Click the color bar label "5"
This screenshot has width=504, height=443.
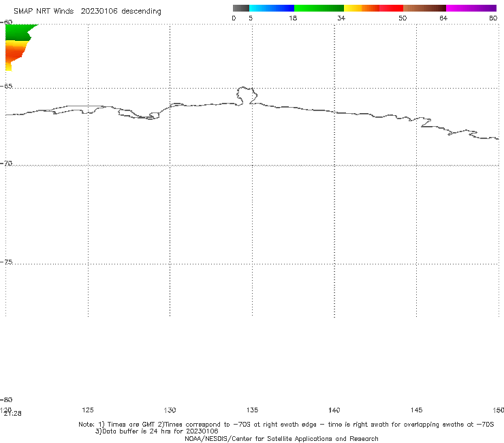click(251, 18)
